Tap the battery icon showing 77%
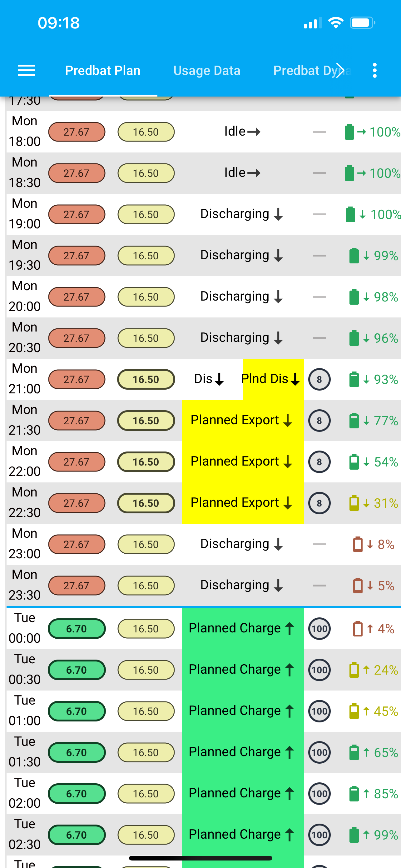This screenshot has width=401, height=868. (354, 421)
